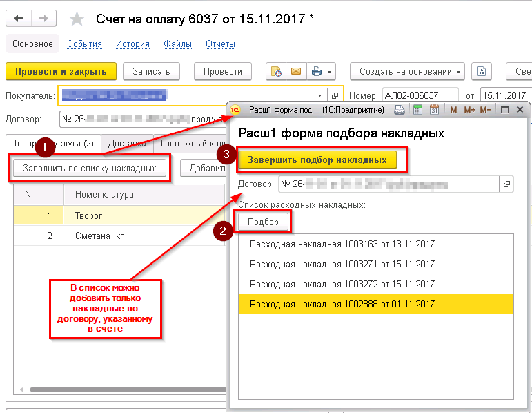Click Заполнить по списку накладных button
Screen dimensions: 532x413
tap(90, 168)
